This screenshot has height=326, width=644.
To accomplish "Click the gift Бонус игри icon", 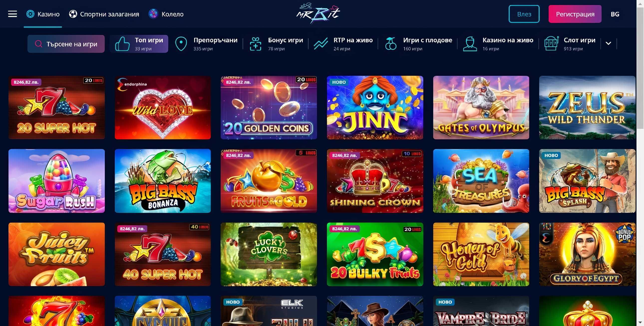I will (x=256, y=44).
